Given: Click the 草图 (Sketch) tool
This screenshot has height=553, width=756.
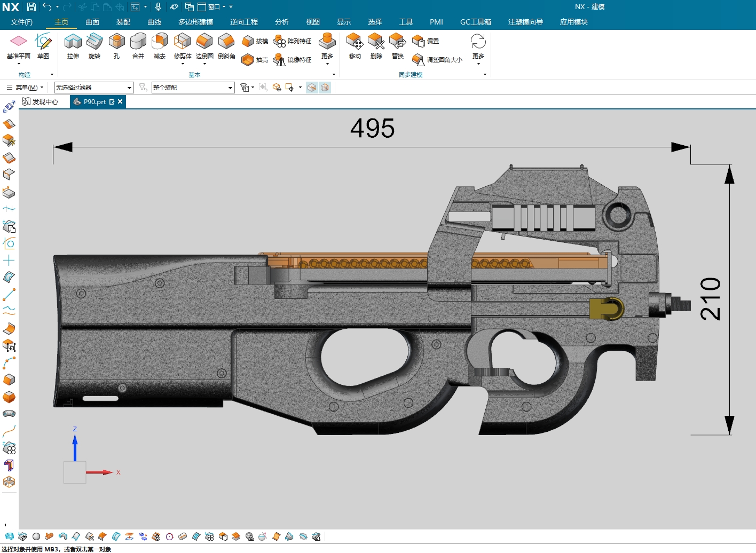Looking at the screenshot, I should pyautogui.click(x=43, y=46).
